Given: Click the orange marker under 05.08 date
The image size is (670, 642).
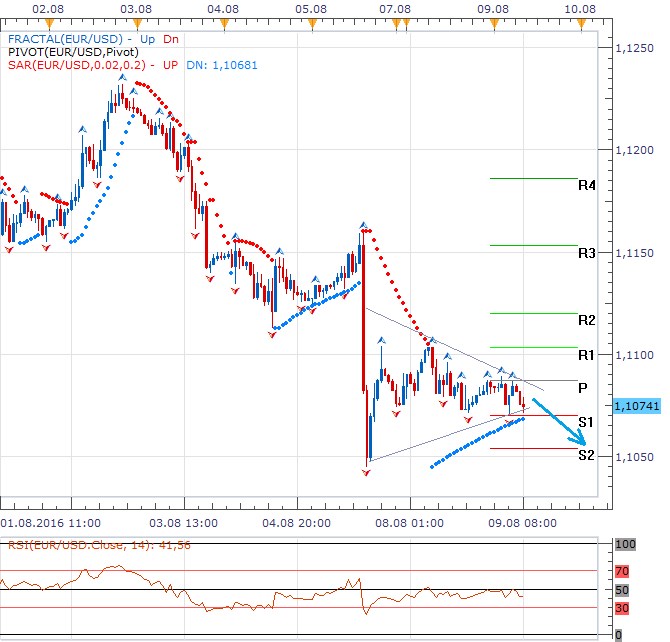Looking at the screenshot, I should pyautogui.click(x=312, y=22).
